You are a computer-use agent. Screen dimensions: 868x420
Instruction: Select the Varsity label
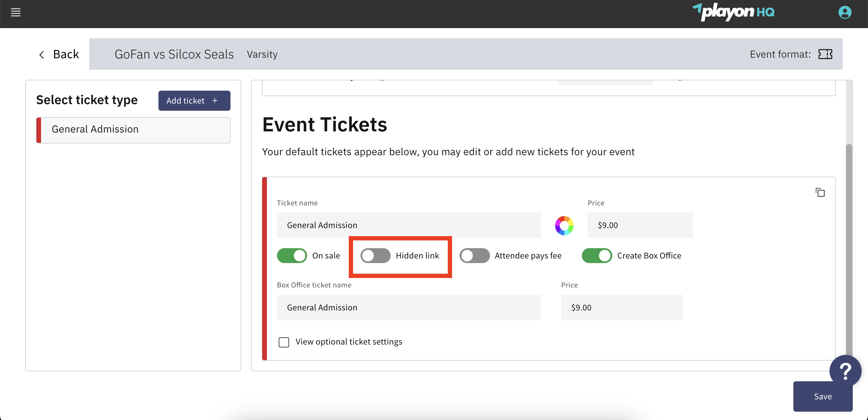pos(262,54)
